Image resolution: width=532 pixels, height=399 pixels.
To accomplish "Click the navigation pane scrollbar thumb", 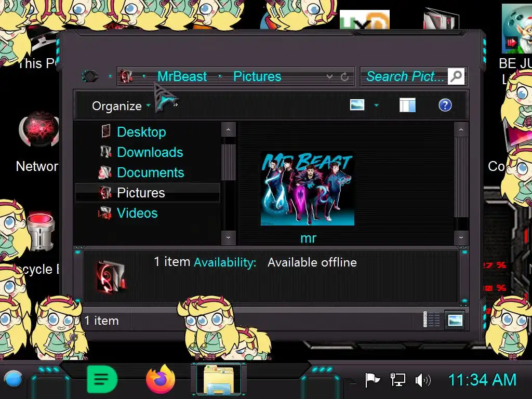I will point(229,162).
